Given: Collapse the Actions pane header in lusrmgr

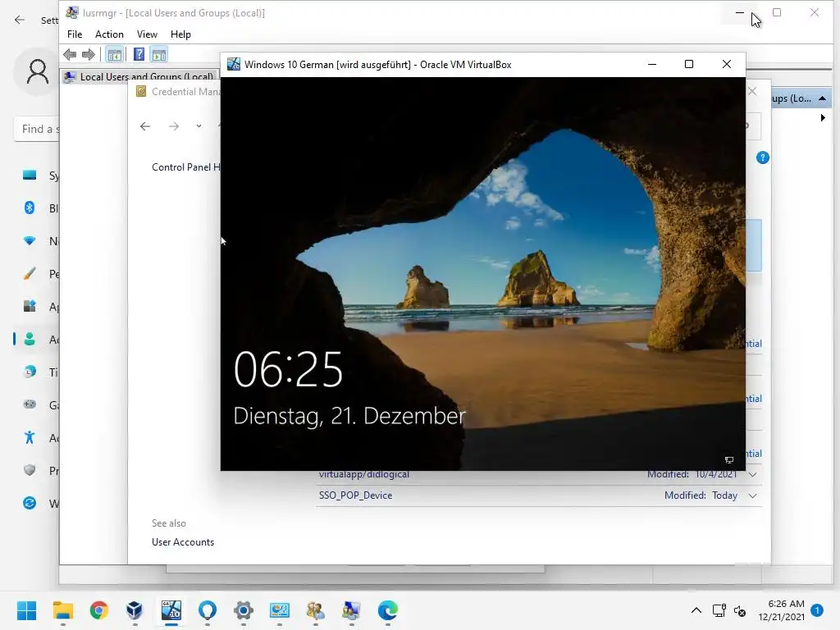Looking at the screenshot, I should coord(822,98).
